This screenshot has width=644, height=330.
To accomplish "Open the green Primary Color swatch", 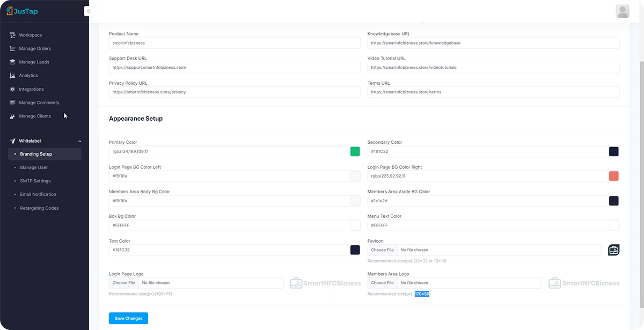I will [x=355, y=151].
